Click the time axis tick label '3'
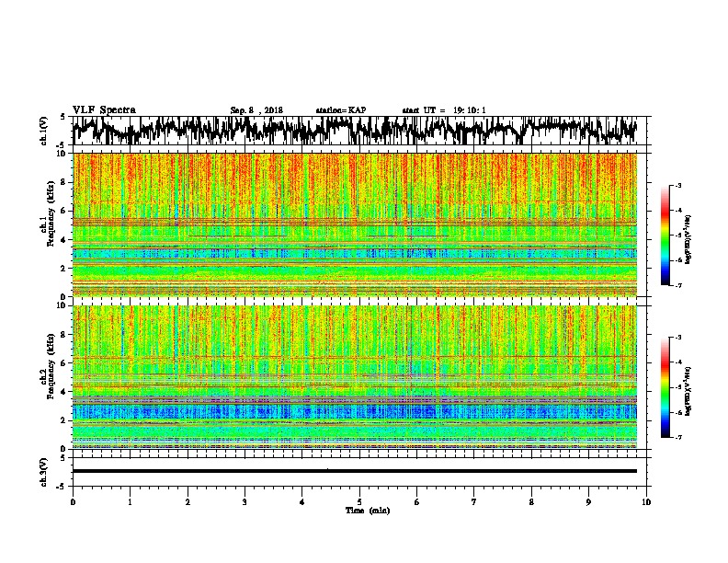Viewport: 728px width, 563px height. 245,502
